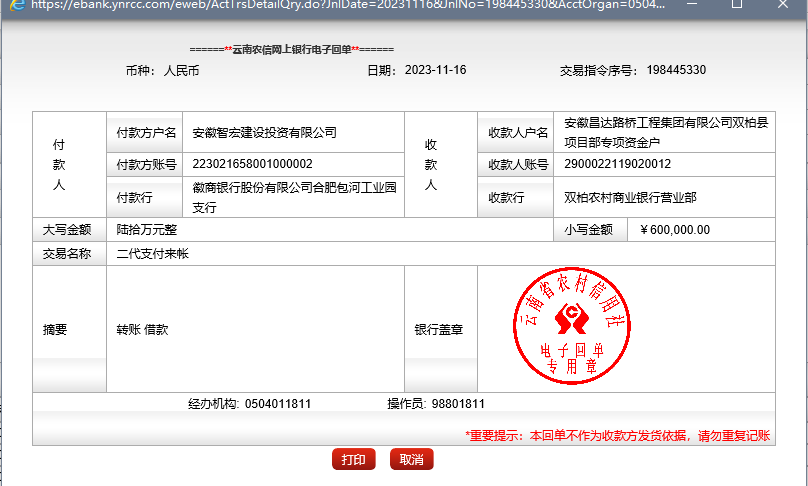Minimize the receipt popup window
The height and width of the screenshot is (486, 808).
(x=692, y=5)
